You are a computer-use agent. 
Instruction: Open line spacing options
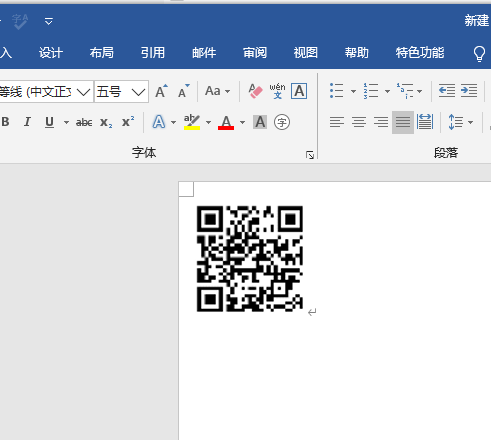point(456,122)
